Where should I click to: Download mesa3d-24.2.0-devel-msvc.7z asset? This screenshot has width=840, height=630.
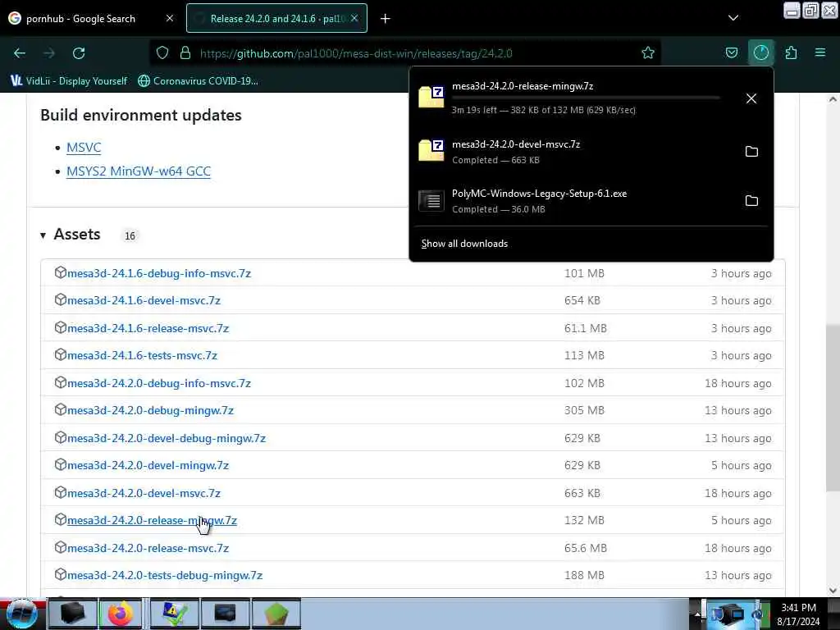coord(144,493)
